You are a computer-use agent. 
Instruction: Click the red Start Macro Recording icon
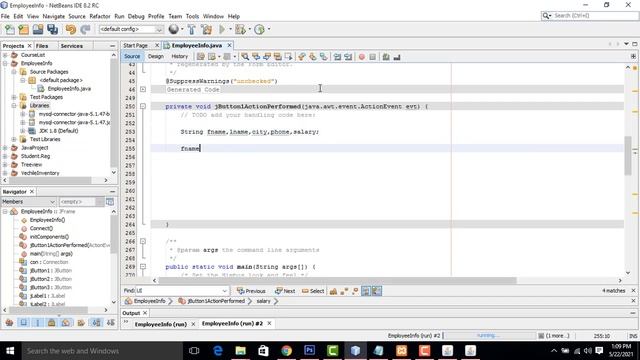tap(362, 57)
